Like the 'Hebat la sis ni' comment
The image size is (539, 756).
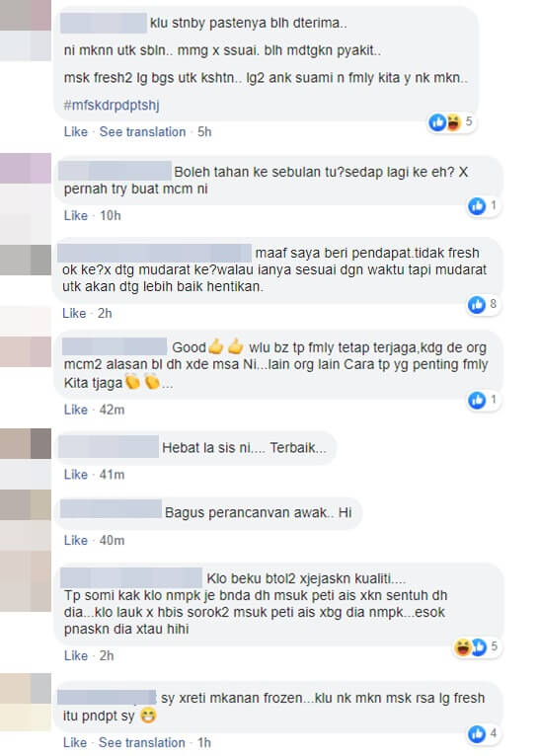[x=76, y=475]
